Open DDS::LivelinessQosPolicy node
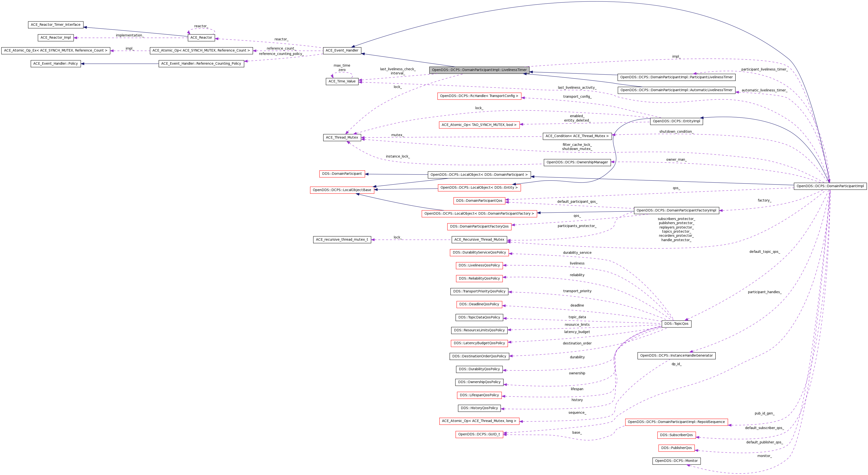868x475 pixels. tap(479, 266)
